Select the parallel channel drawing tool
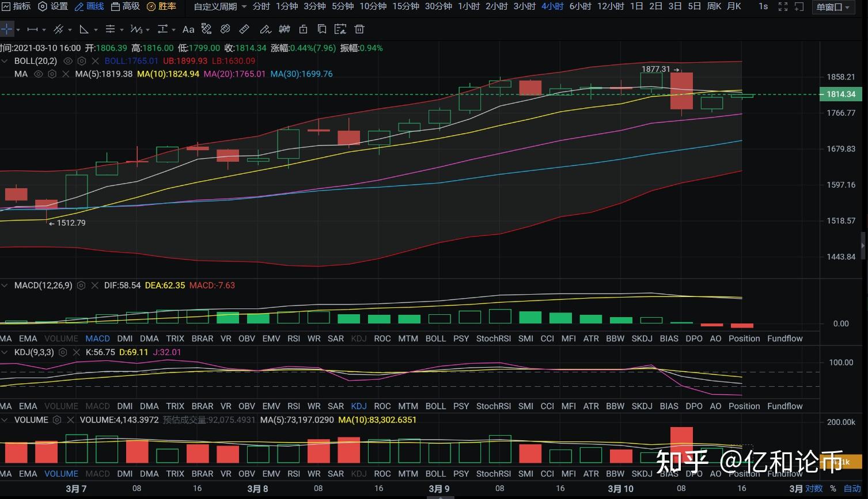 pyautogui.click(x=58, y=29)
